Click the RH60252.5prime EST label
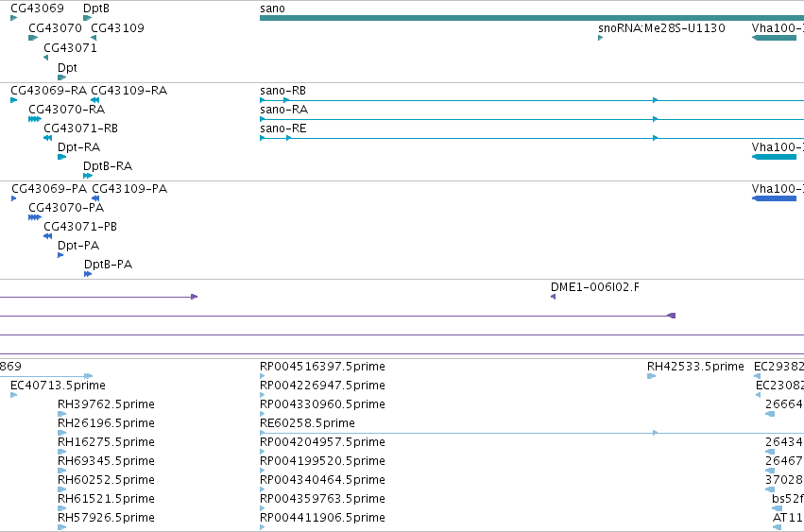Screen dimensions: 804x532 pos(106,480)
